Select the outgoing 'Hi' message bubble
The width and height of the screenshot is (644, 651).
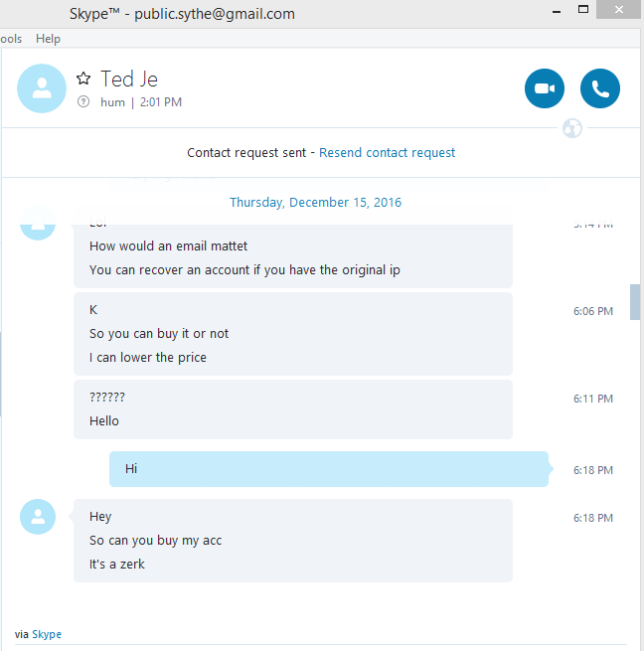pos(329,469)
